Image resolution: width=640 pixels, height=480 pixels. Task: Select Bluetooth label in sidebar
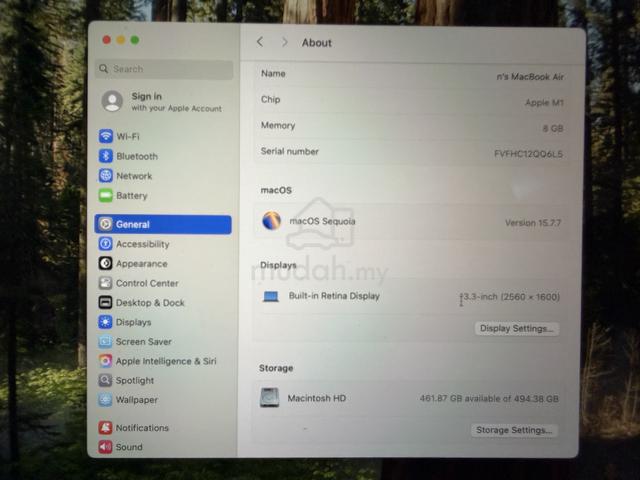[137, 156]
